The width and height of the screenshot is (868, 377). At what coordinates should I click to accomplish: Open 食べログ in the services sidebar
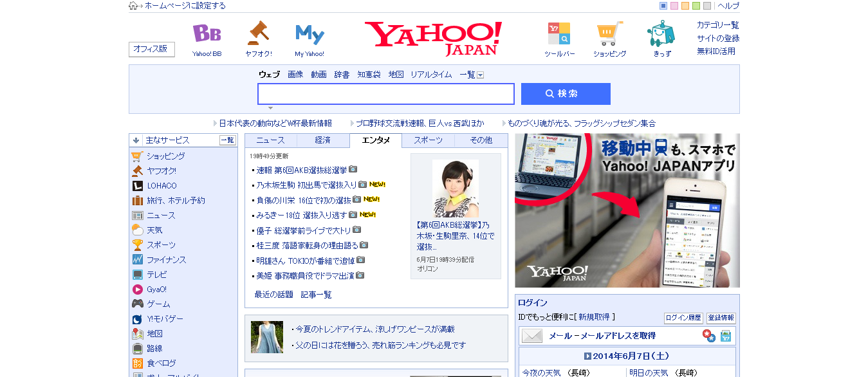[x=161, y=363]
